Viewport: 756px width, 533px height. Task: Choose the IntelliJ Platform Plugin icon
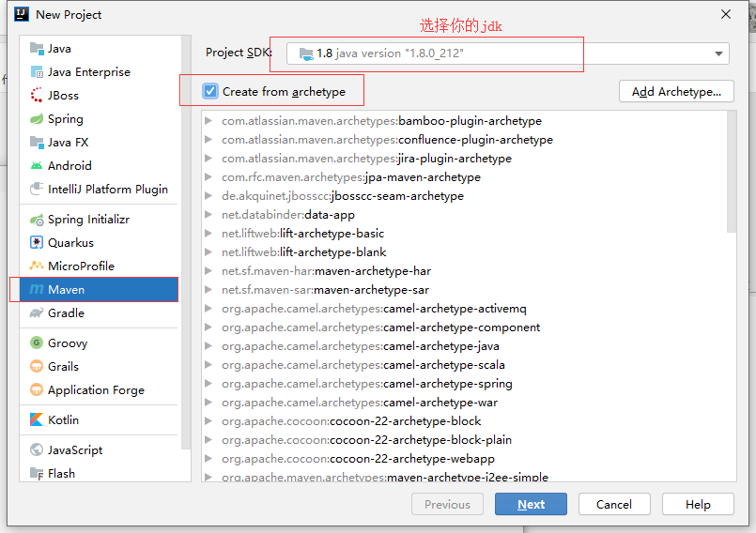(x=37, y=189)
